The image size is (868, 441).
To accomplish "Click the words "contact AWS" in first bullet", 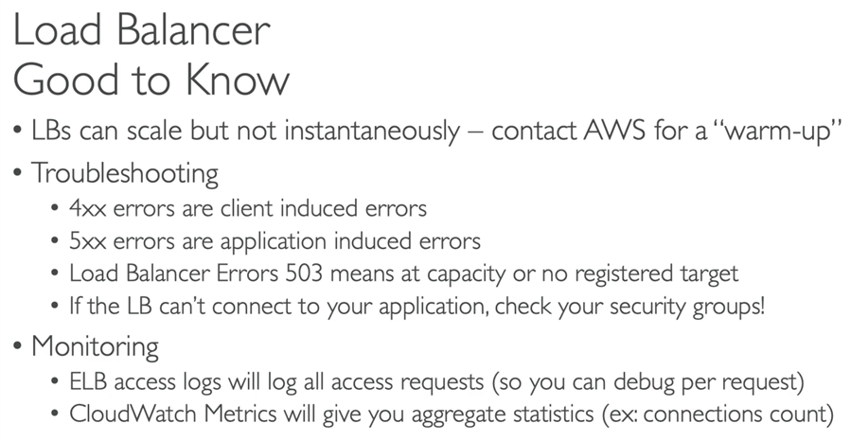I will click(569, 132).
